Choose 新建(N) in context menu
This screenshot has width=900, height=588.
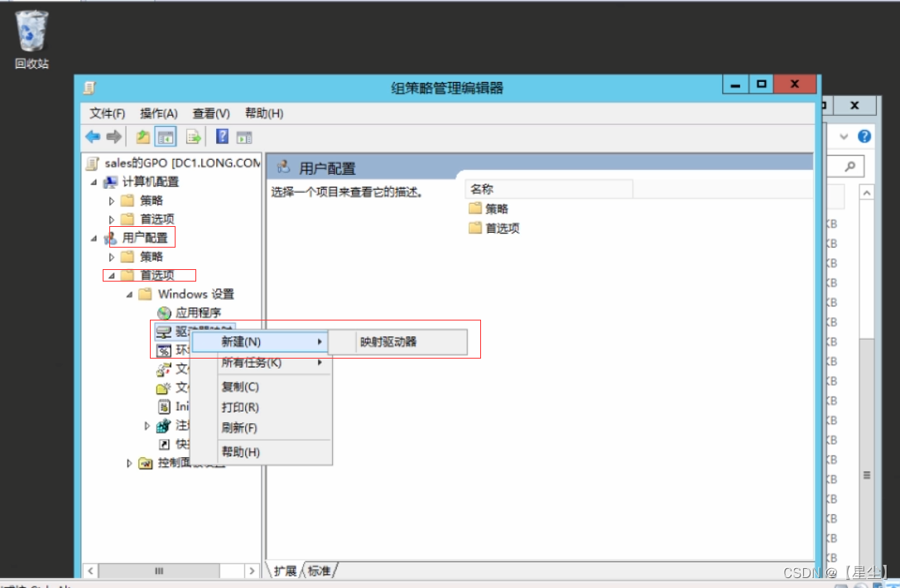(x=260, y=342)
